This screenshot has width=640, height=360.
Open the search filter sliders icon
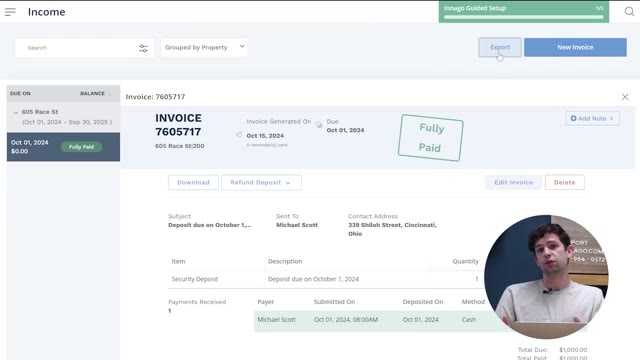click(x=143, y=49)
